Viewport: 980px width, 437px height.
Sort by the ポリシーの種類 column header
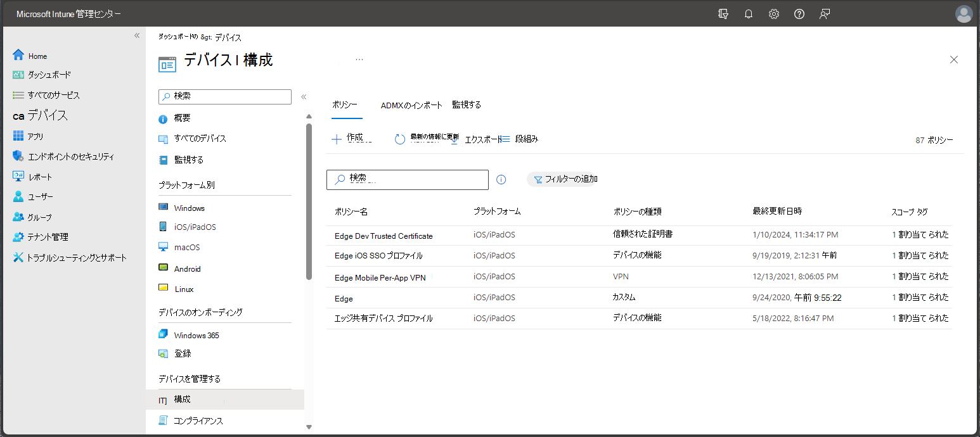[x=637, y=212]
